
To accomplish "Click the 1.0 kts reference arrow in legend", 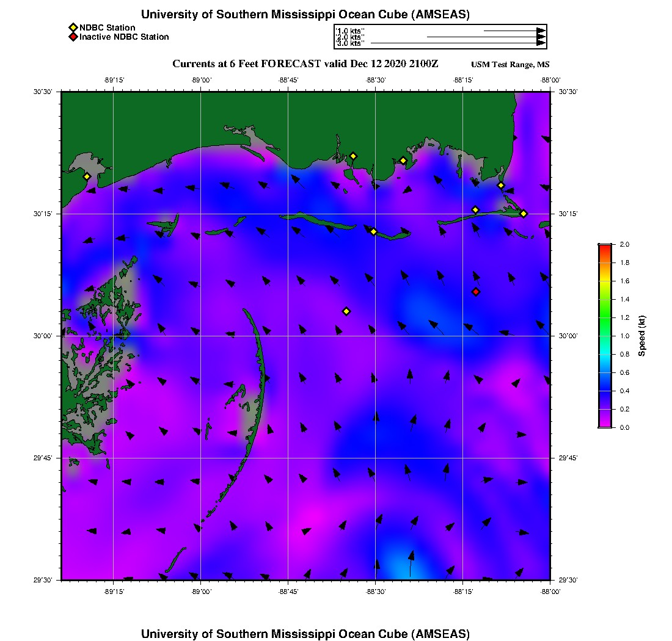I will 514,31.
